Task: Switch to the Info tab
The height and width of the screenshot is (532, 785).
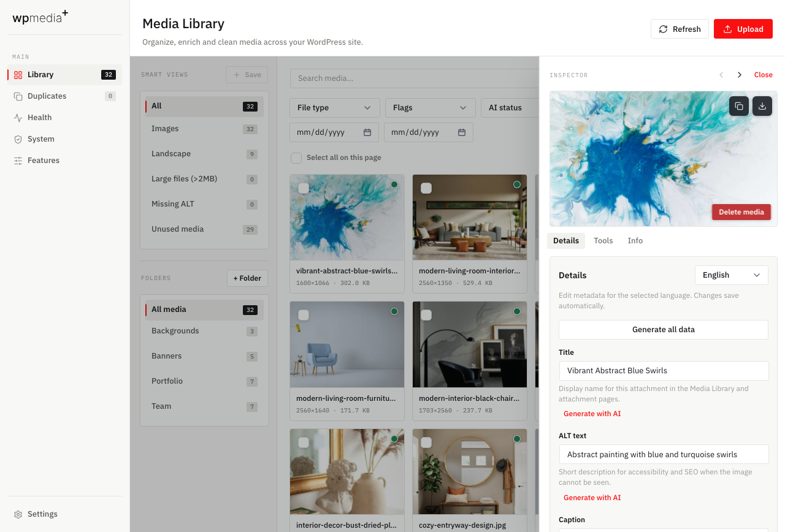Action: tap(635, 241)
